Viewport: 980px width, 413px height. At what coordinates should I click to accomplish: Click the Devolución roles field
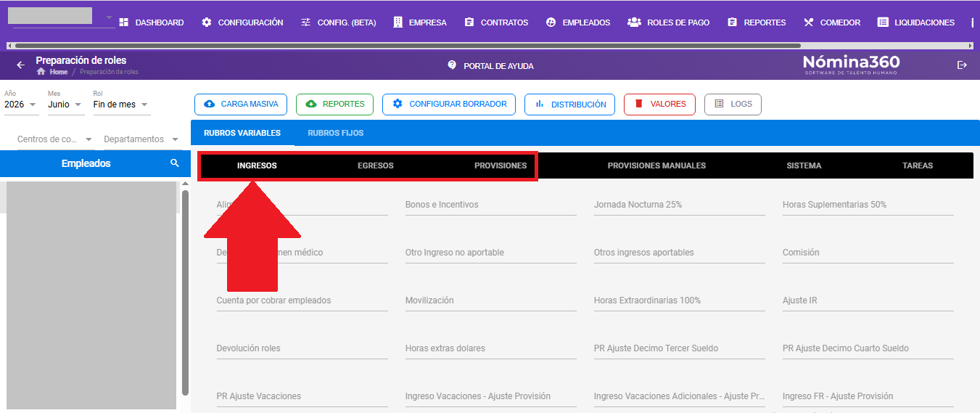302,348
